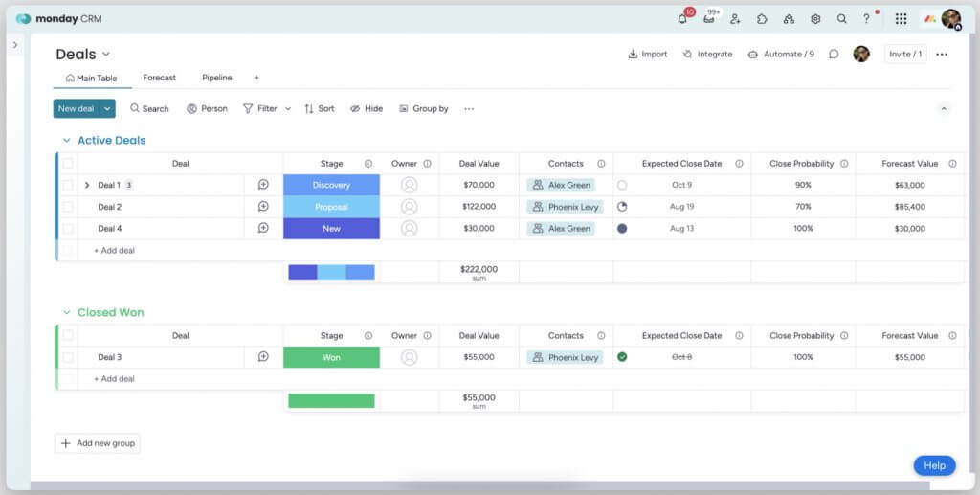Click the Invite / 1 button
The image size is (980, 495).
pyautogui.click(x=905, y=55)
